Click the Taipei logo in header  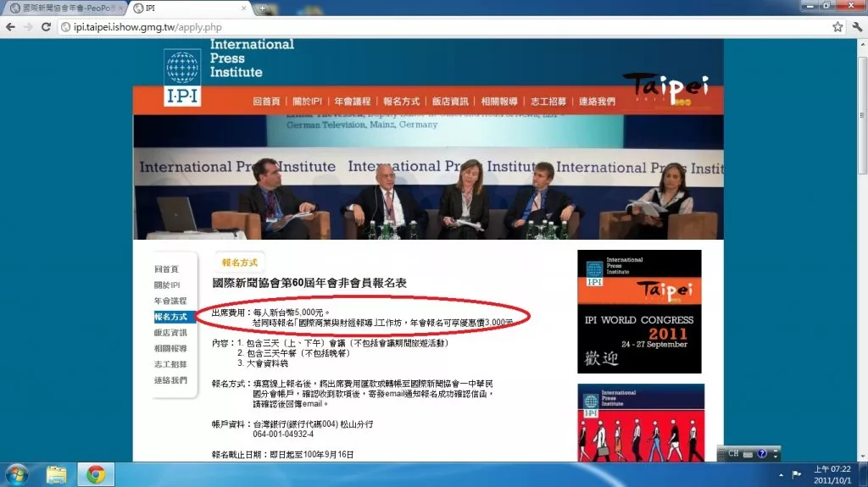(666, 89)
